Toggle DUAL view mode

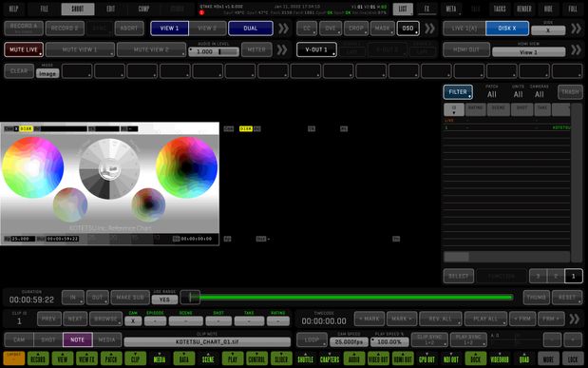point(251,29)
